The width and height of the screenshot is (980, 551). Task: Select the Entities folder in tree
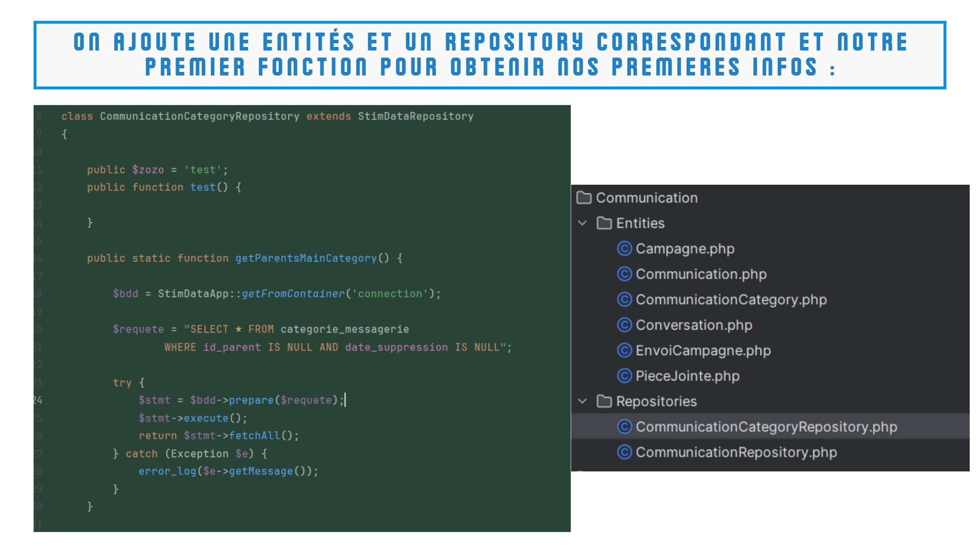point(640,223)
